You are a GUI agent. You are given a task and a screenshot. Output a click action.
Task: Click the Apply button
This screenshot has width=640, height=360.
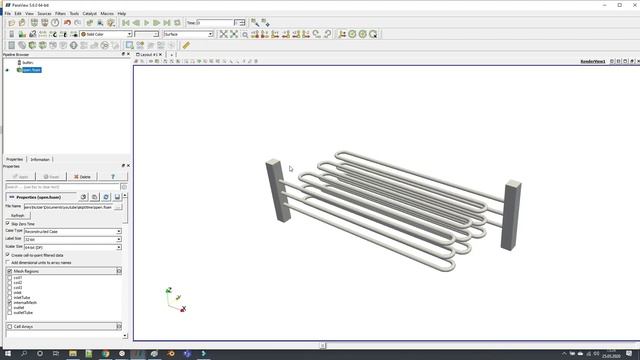[20, 176]
